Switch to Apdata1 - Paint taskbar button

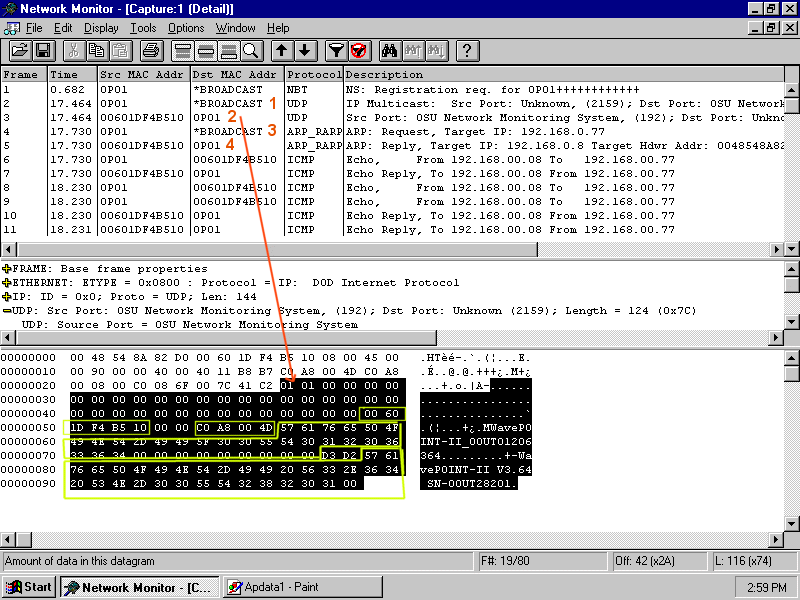coord(303,587)
